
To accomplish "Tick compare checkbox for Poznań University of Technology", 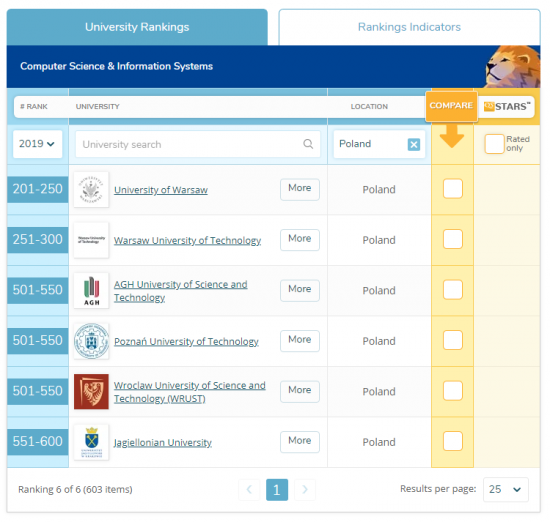I will (x=452, y=340).
